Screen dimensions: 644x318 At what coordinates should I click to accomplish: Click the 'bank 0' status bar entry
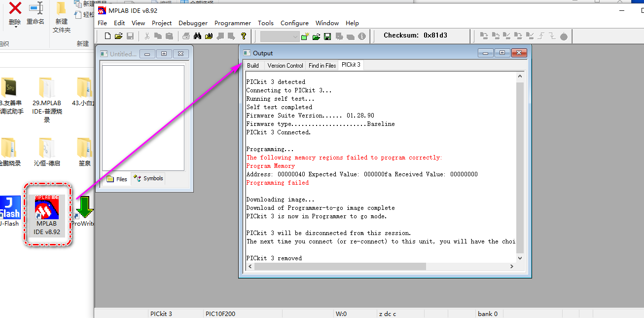pos(488,314)
